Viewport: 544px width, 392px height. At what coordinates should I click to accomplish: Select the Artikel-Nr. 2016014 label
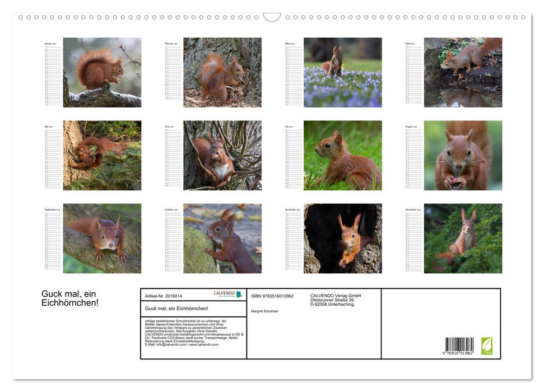(162, 295)
